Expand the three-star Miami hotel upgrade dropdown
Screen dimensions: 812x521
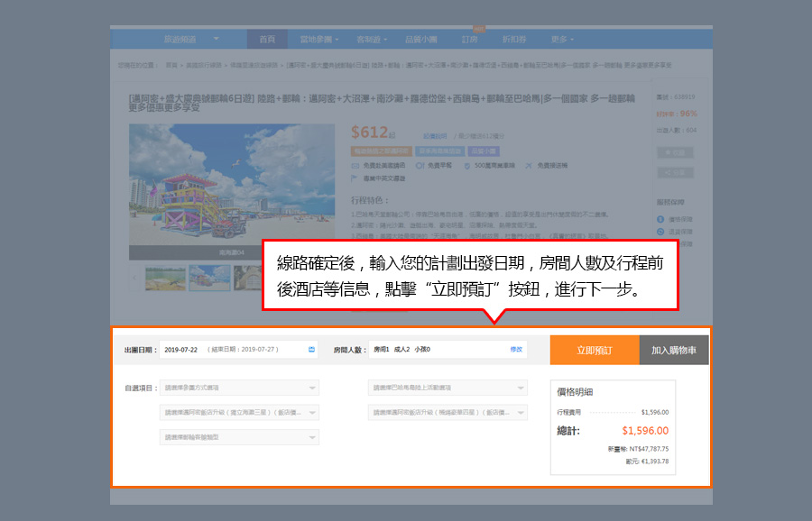click(x=239, y=412)
